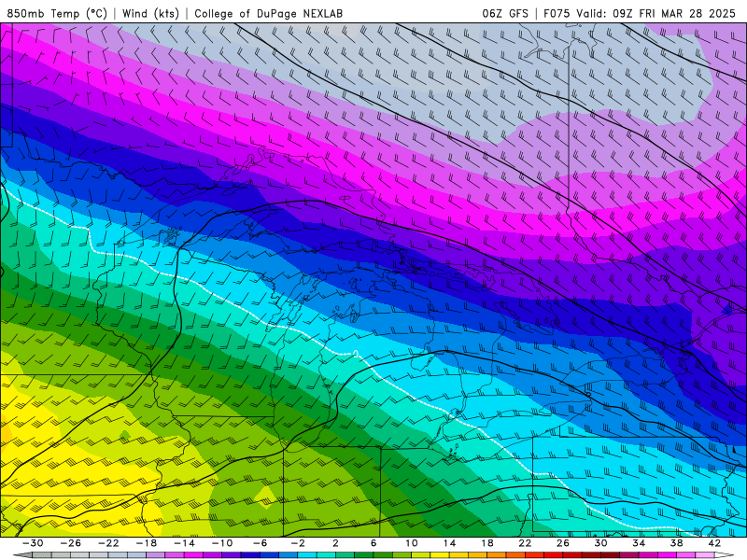
Task: Click the 26 value on the temperature scale
Action: click(x=563, y=543)
